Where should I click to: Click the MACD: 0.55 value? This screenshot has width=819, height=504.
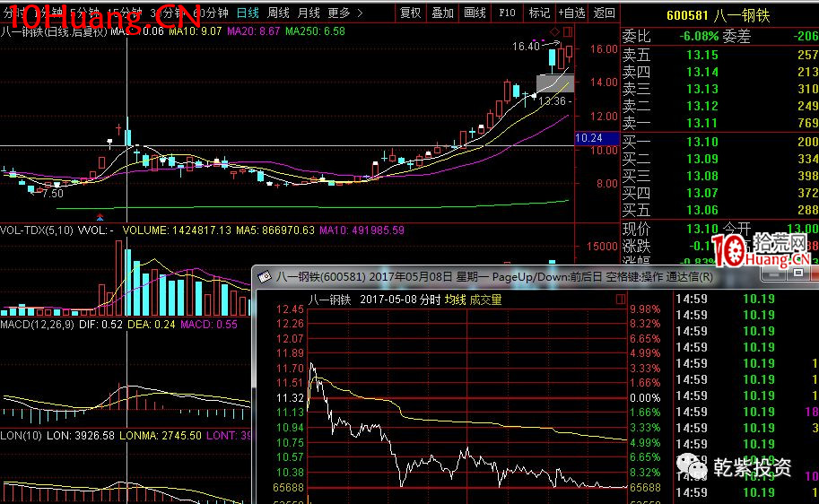pos(209,325)
